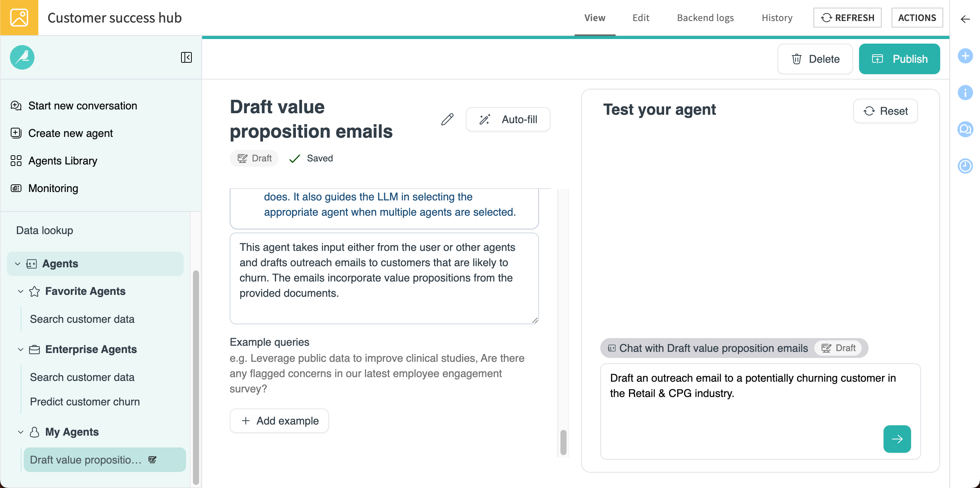The image size is (980, 488).
Task: Click the blue plus icon on right rail
Action: (965, 56)
